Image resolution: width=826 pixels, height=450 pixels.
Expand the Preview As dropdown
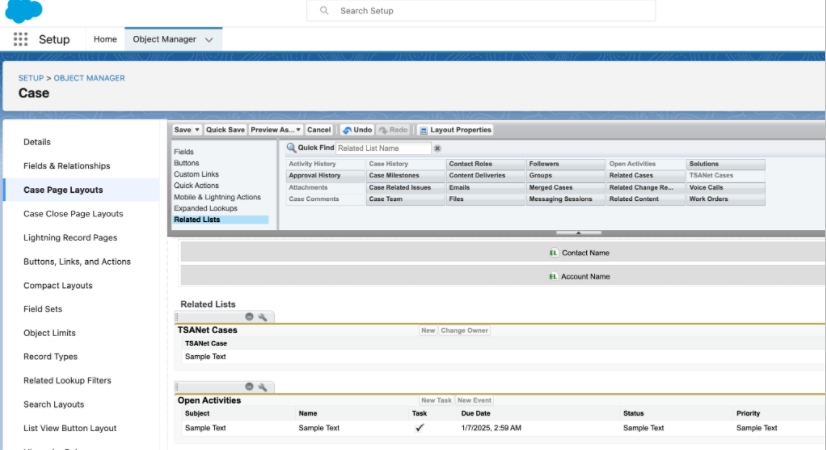point(298,130)
